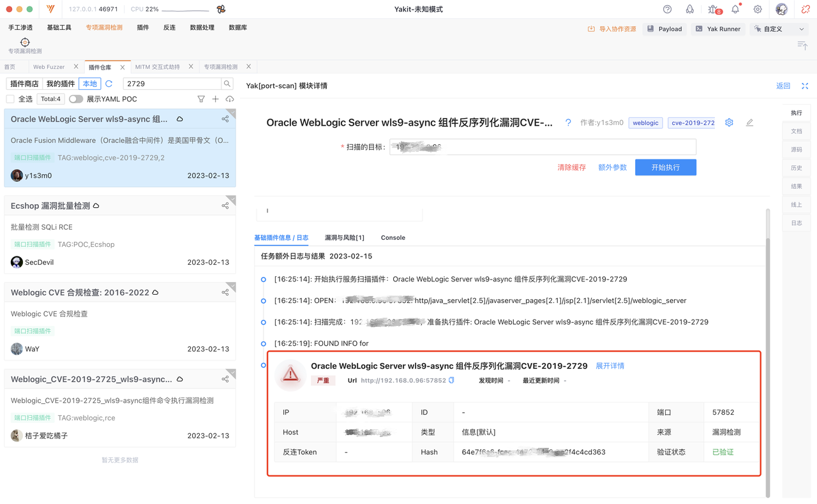Viewport: 817px width, 504px height.
Task: Copy the vulnerability URL
Action: coord(451,380)
